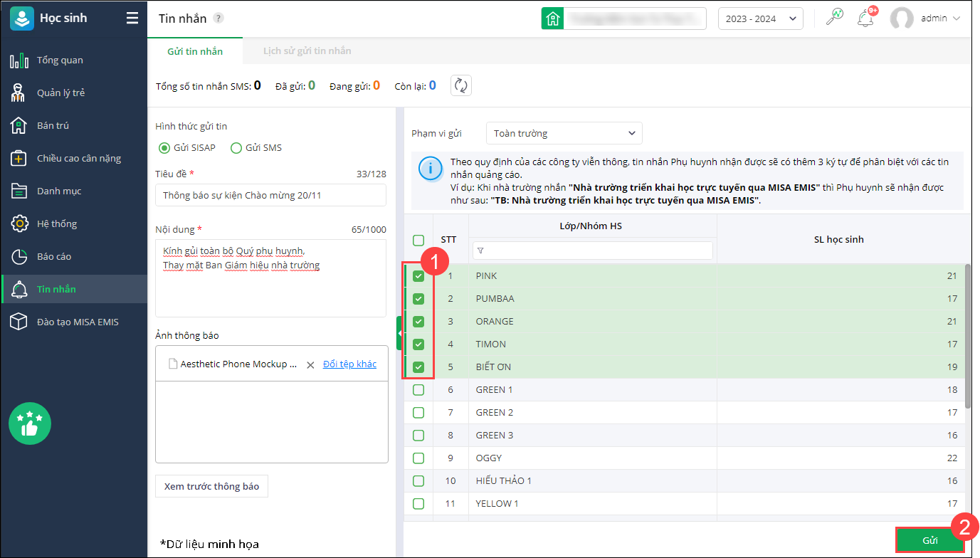Check the HIẾU THẢO 1 class checkbox
The width and height of the screenshot is (980, 558).
418,481
